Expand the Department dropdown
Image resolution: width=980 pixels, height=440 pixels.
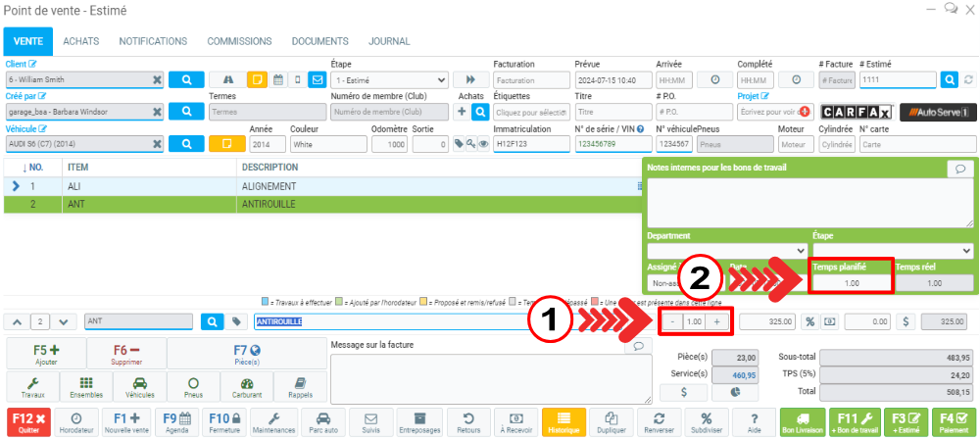point(725,251)
